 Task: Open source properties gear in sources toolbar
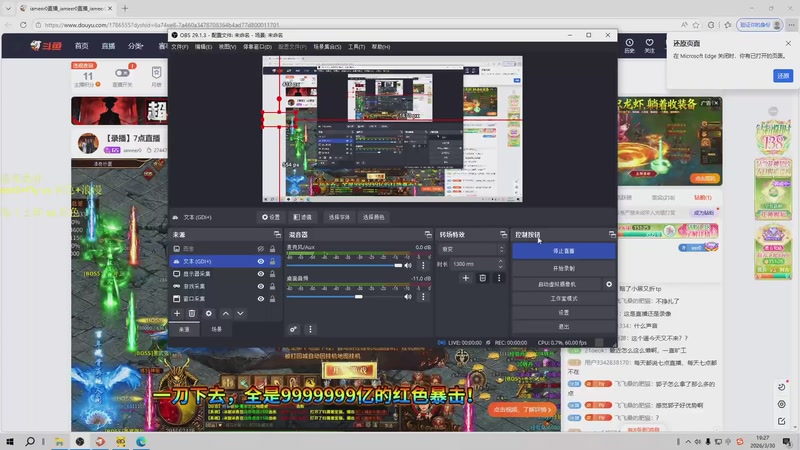click(209, 313)
